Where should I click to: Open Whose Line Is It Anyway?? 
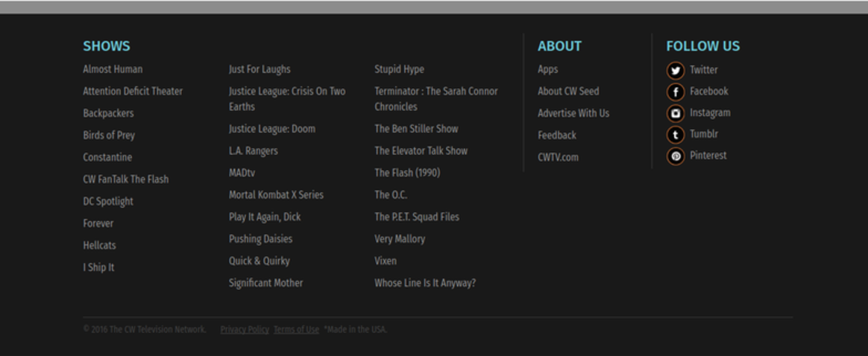coord(425,283)
